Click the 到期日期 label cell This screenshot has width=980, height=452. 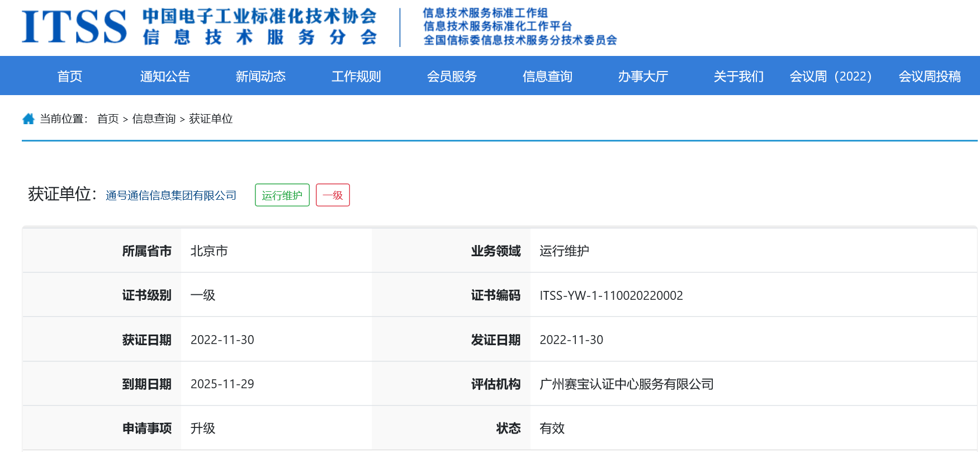click(x=102, y=384)
